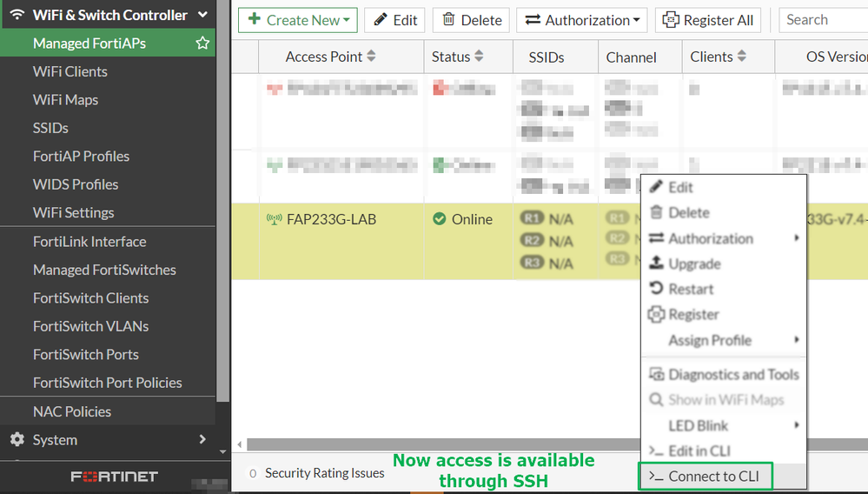This screenshot has height=494, width=868.
Task: Select FAP233G-LAB access point name
Action: (331, 219)
